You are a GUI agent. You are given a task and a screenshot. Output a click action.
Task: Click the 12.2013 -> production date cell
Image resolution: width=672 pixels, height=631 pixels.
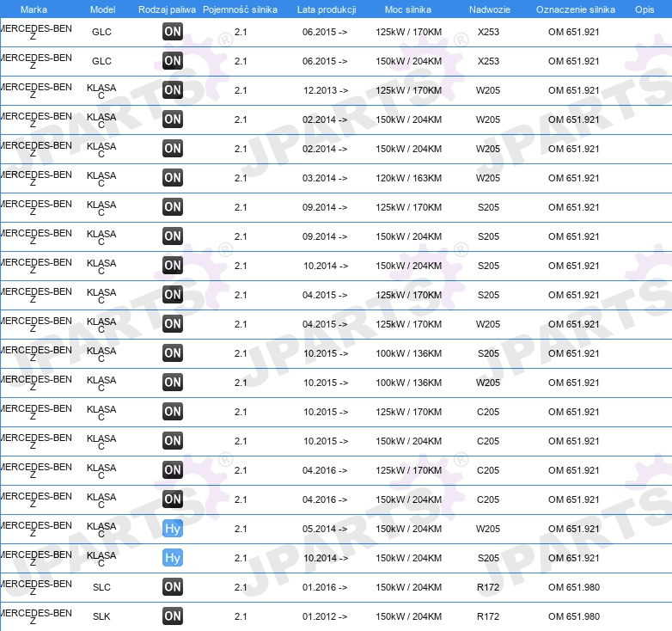click(326, 90)
